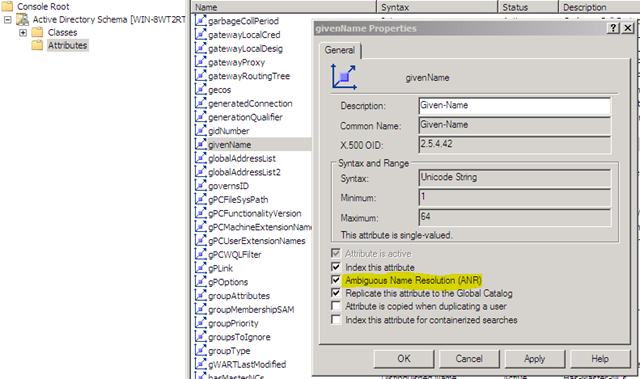Sort by the Description column header
This screenshot has height=379, width=640.
click(599, 7)
